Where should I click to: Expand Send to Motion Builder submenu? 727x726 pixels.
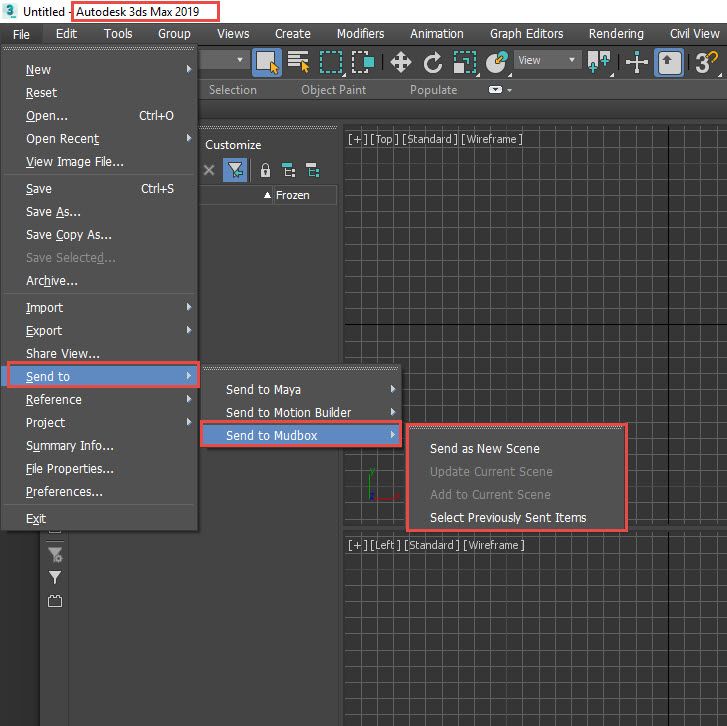coord(301,413)
